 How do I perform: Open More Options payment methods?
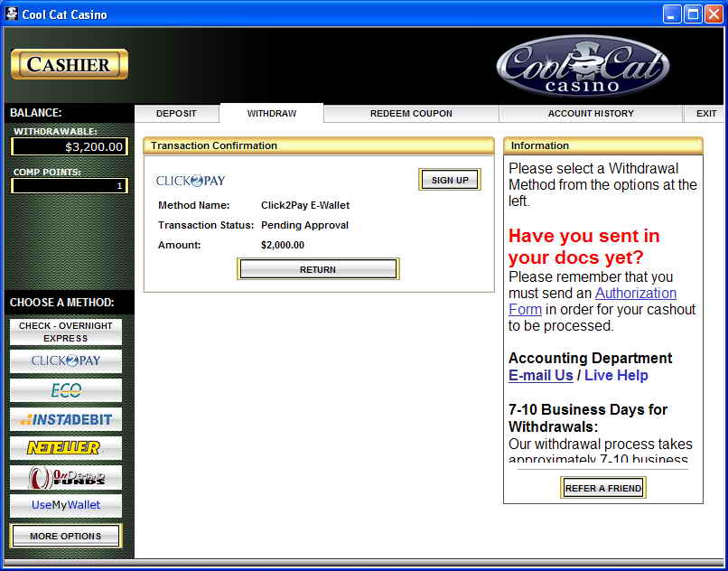[x=65, y=536]
